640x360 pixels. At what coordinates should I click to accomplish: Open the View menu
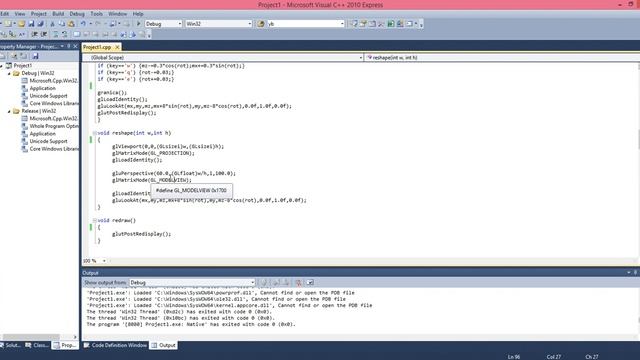tap(20, 14)
